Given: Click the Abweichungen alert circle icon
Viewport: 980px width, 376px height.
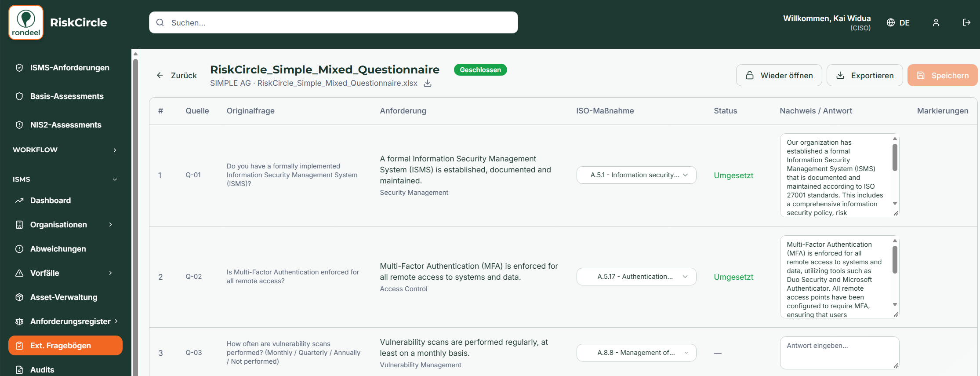Looking at the screenshot, I should tap(19, 249).
